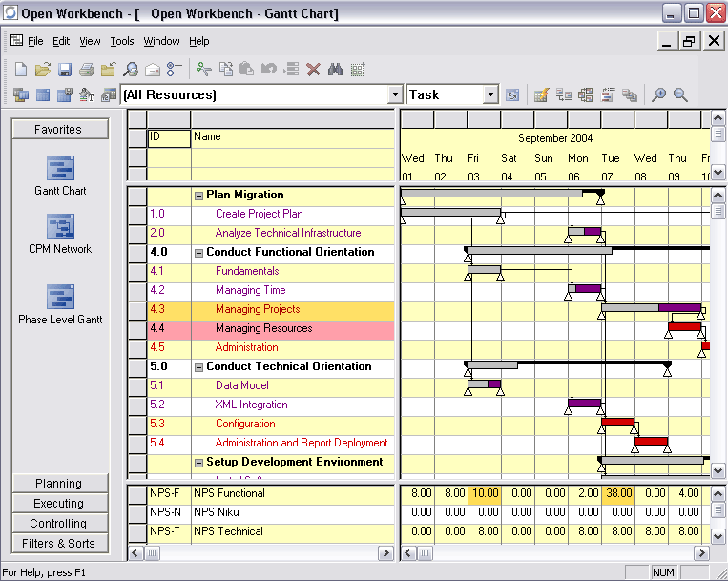The width and height of the screenshot is (728, 581).
Task: Open the Tools menu
Action: pyautogui.click(x=122, y=41)
